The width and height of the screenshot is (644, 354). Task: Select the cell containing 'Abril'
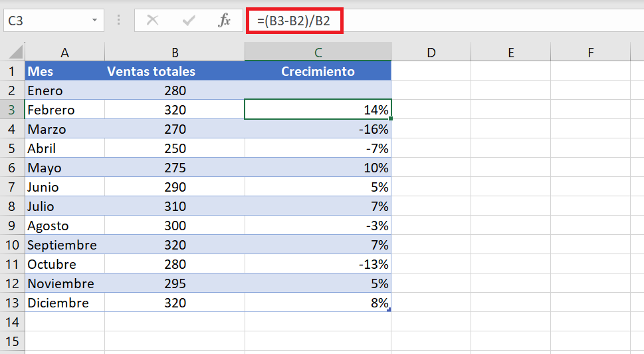pyautogui.click(x=64, y=148)
